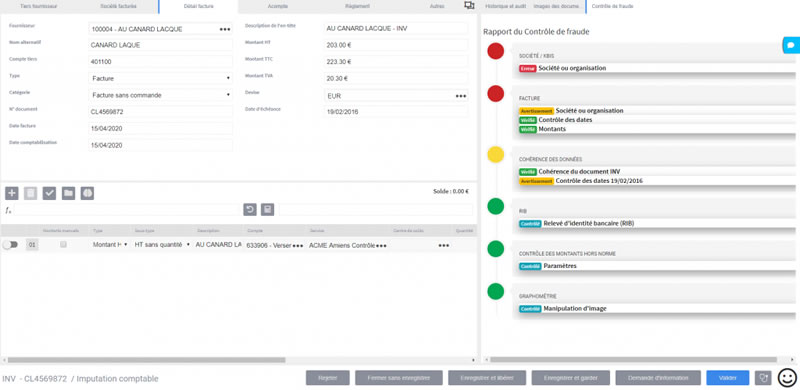Image resolution: width=800 pixels, height=390 pixels.
Task: Click the smiley face icon at bottom right
Action: 787,378
